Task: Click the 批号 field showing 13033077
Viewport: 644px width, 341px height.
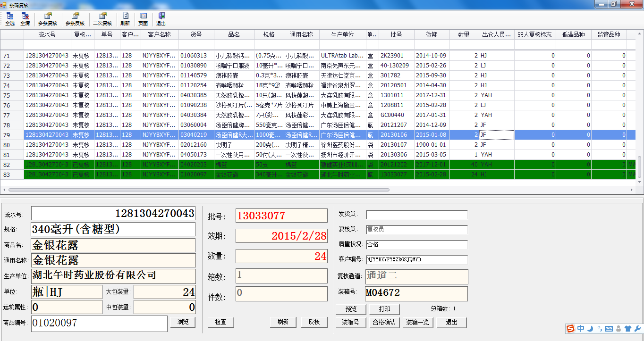Action: point(281,216)
